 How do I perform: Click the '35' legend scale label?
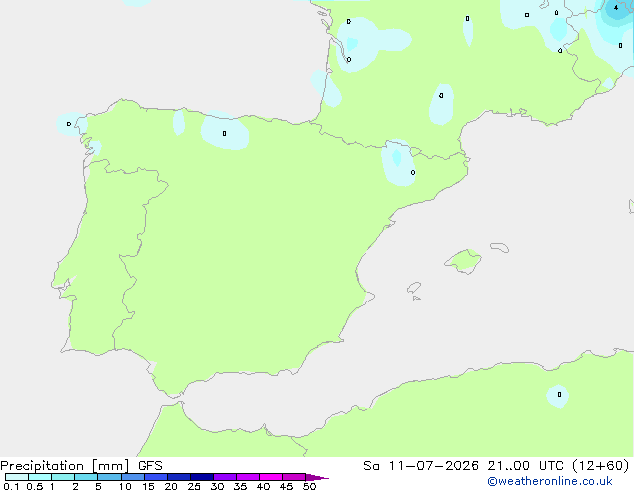240,486
